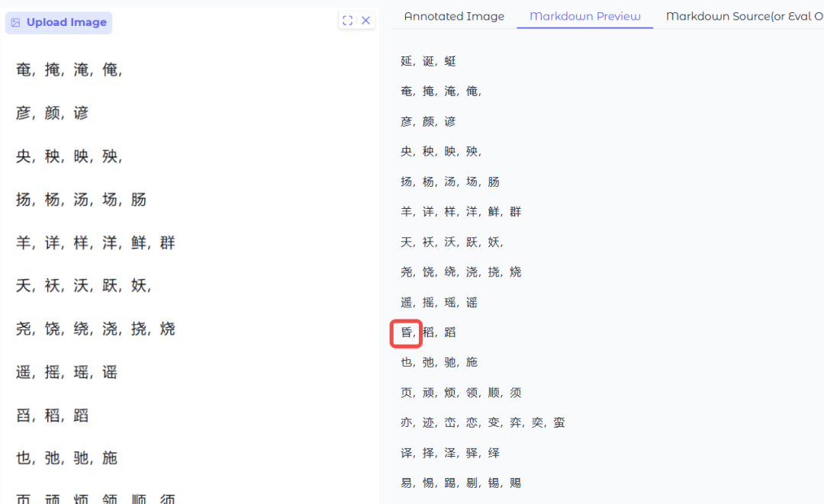Select the '羊, 详, 样, 洋, 鲜, 群' preview line
The image size is (824, 504).
[x=461, y=211]
